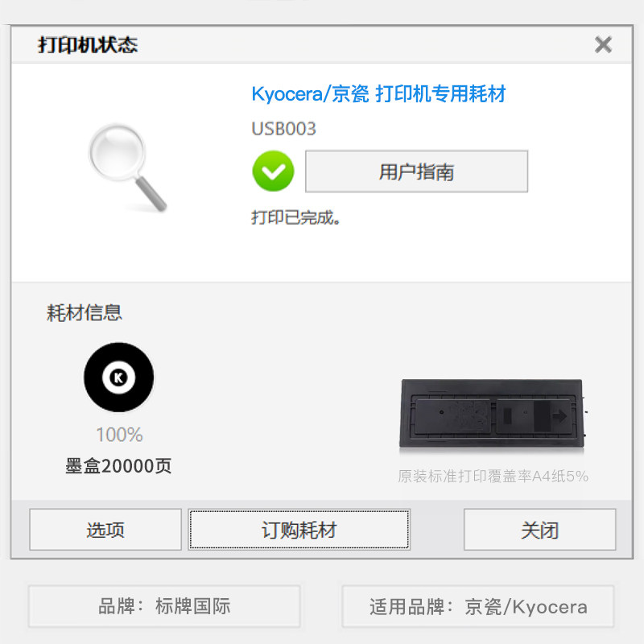
Task: Open the 用户指南 user guide button
Action: 416,171
